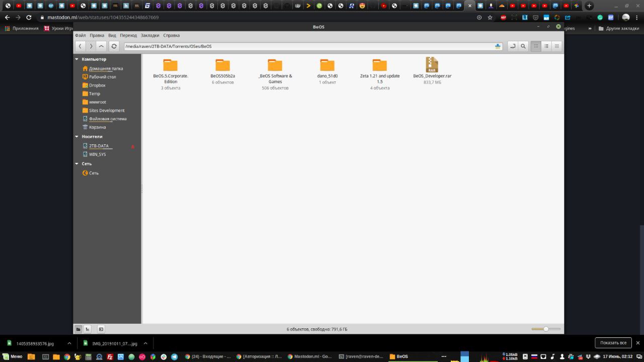Open the Переход menu
644x362 pixels.
128,35
